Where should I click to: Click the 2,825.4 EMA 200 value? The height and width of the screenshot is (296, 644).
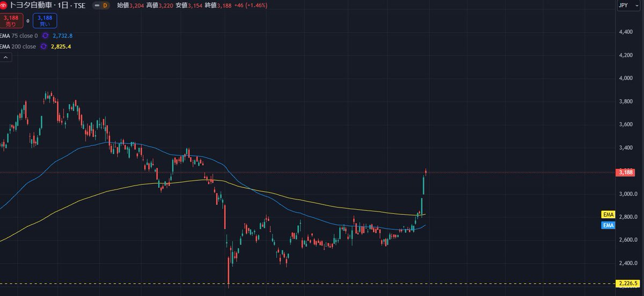[x=61, y=47]
